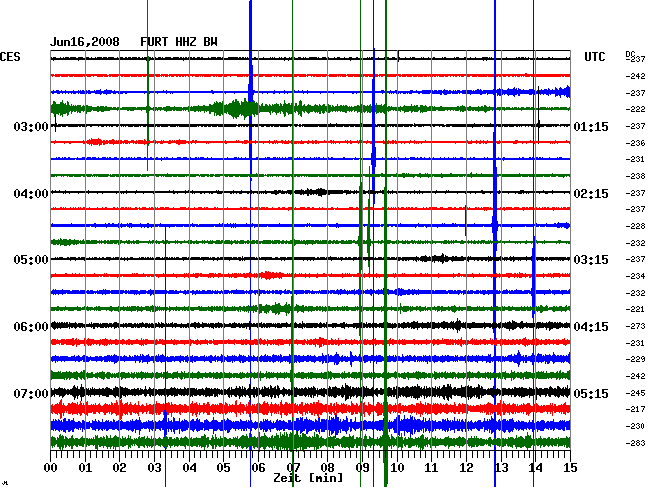Click the date label "Jun16,2008"
Screen dimensions: 650x494
pyautogui.click(x=85, y=42)
